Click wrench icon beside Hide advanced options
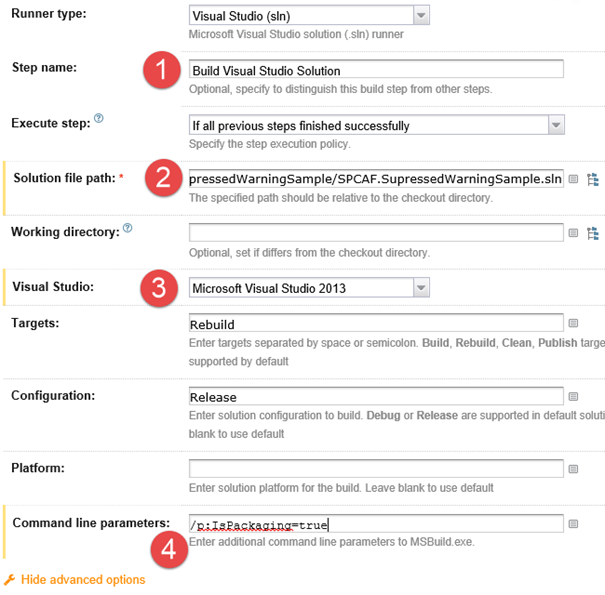This screenshot has height=595, width=605. tap(10, 580)
